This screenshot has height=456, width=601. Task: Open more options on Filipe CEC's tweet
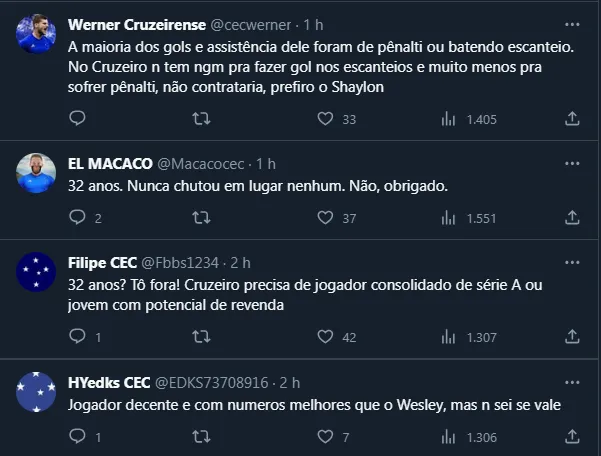[570, 262]
